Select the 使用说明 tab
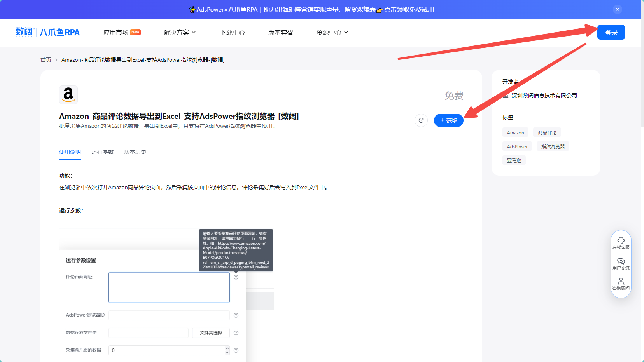The height and width of the screenshot is (362, 644). pyautogui.click(x=70, y=152)
